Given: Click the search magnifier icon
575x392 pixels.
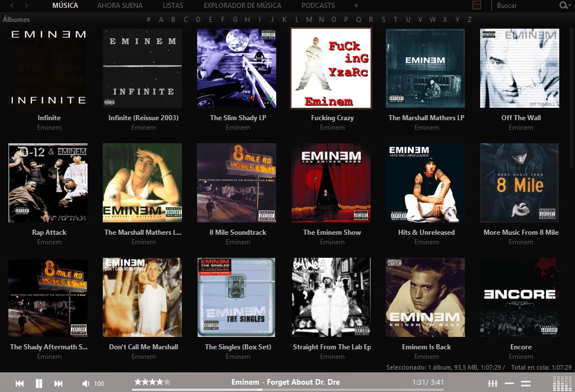Looking at the screenshot, I should [563, 5].
